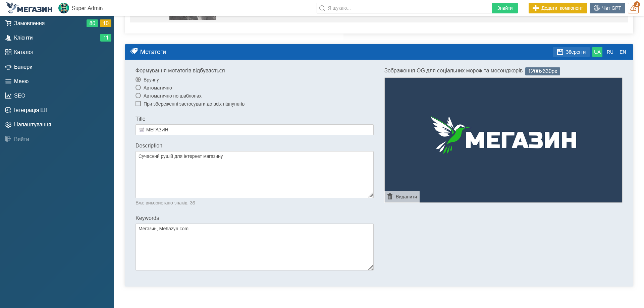Click the Super Admin username text
Screen dimensions: 644x308
coord(87,8)
